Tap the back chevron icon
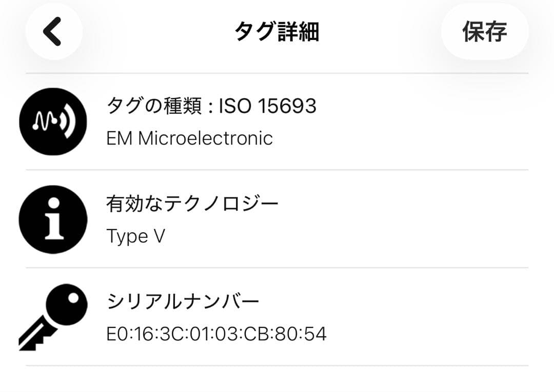 tap(53, 31)
